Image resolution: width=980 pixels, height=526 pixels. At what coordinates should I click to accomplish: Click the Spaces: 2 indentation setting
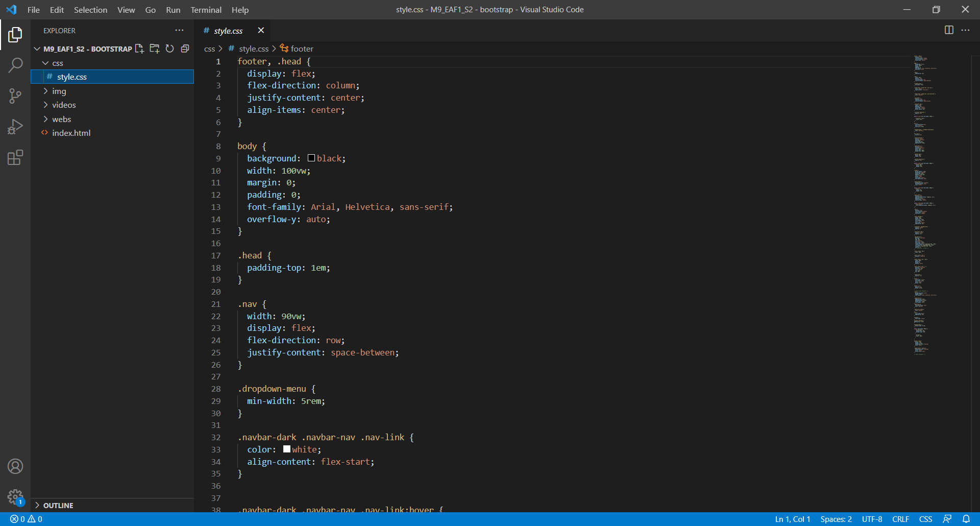coord(836,519)
